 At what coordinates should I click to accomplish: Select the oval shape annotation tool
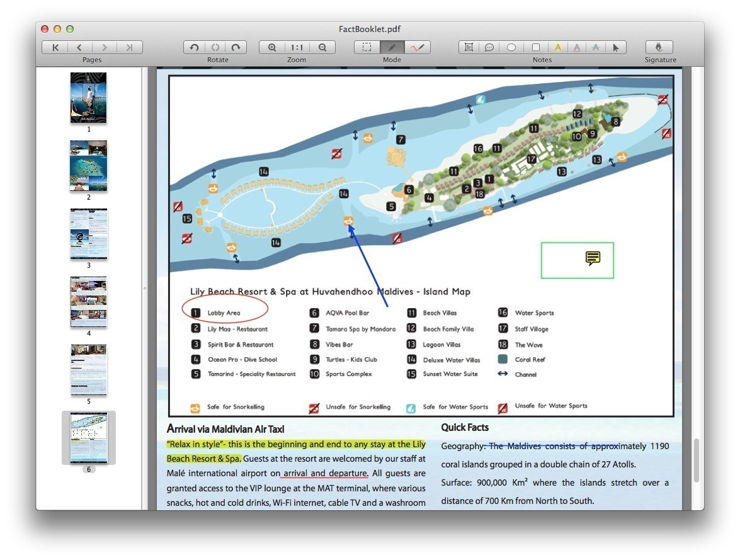pyautogui.click(x=511, y=47)
